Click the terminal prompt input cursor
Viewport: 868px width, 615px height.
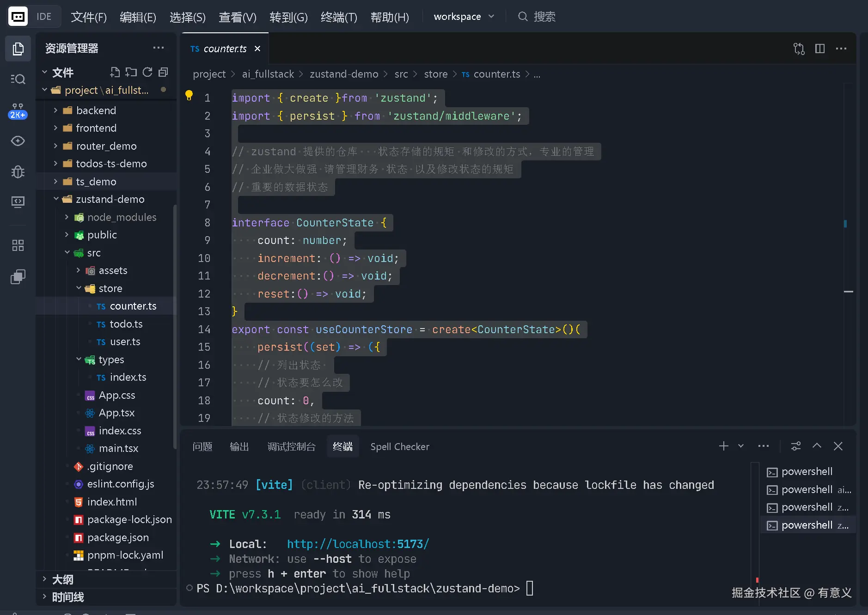pyautogui.click(x=530, y=588)
